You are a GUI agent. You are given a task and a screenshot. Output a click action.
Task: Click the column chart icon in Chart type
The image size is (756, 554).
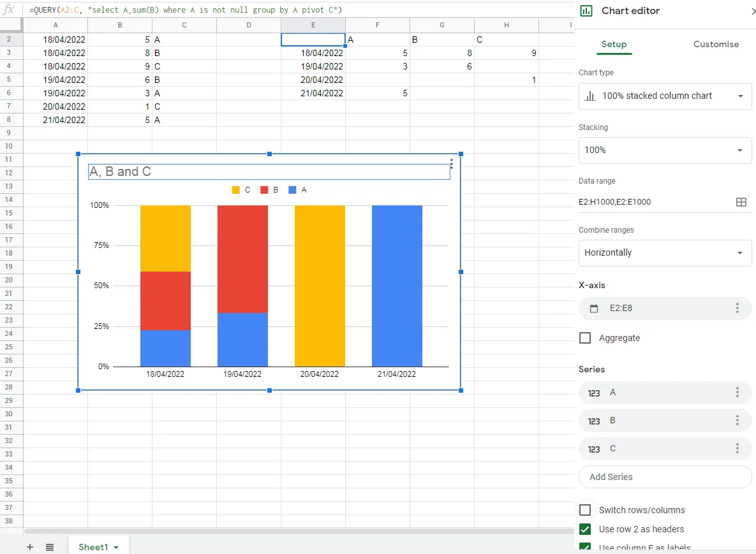click(590, 96)
